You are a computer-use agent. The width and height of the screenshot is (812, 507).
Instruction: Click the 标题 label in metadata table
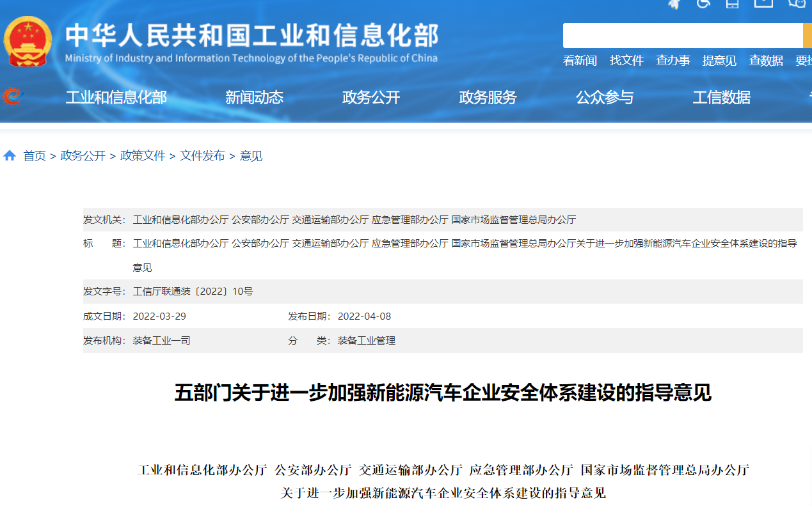[105, 244]
